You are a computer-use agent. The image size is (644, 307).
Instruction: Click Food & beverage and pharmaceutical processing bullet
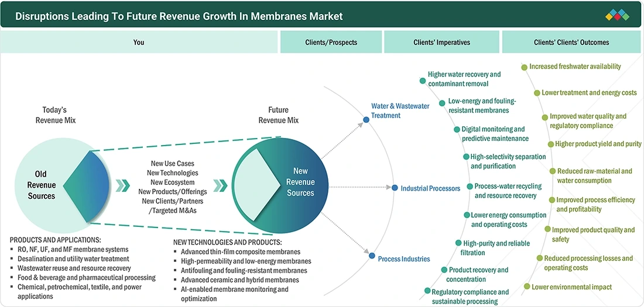pyautogui.click(x=86, y=278)
